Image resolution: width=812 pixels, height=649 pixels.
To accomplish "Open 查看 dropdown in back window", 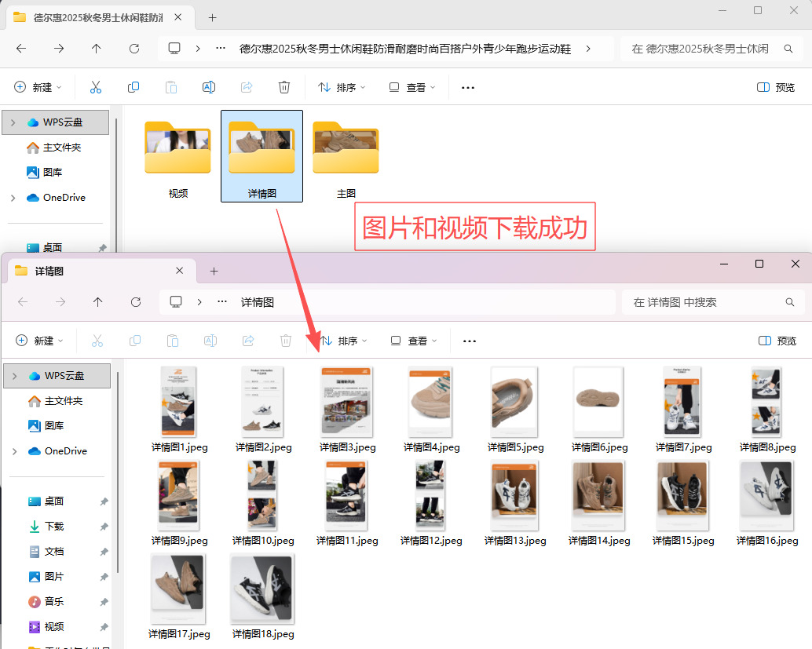I will tap(412, 87).
